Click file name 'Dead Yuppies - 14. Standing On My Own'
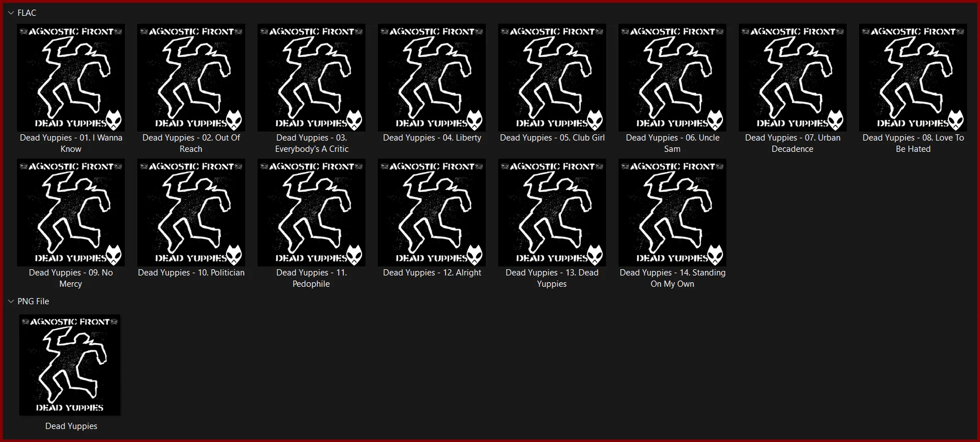 pyautogui.click(x=672, y=278)
